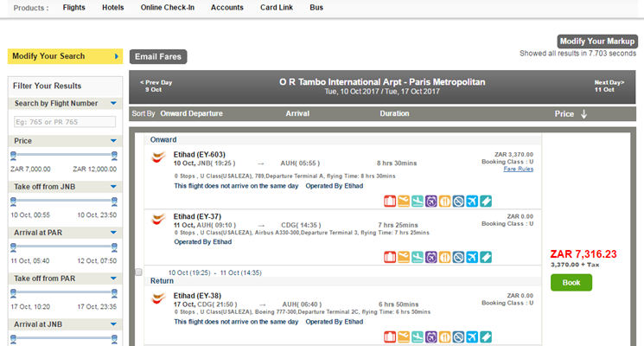Click ticket icon for flight EY-38
Screen dimensions: 644x346
click(486, 337)
